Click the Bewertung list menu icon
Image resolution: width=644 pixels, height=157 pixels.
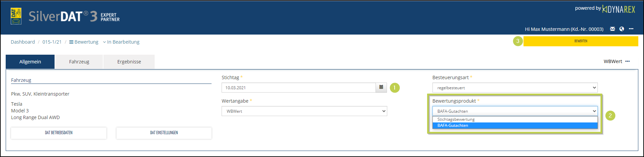[x=71, y=42]
